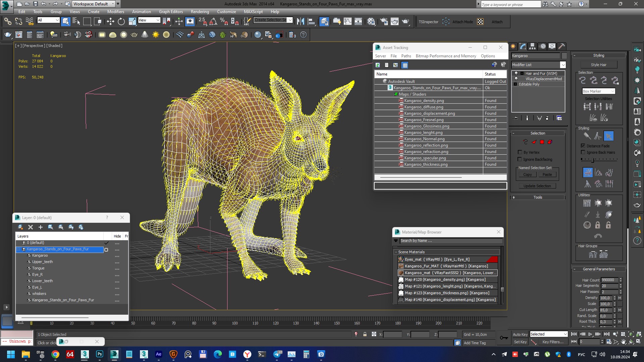Click the Key Filters button
The height and width of the screenshot is (362, 644).
(552, 342)
